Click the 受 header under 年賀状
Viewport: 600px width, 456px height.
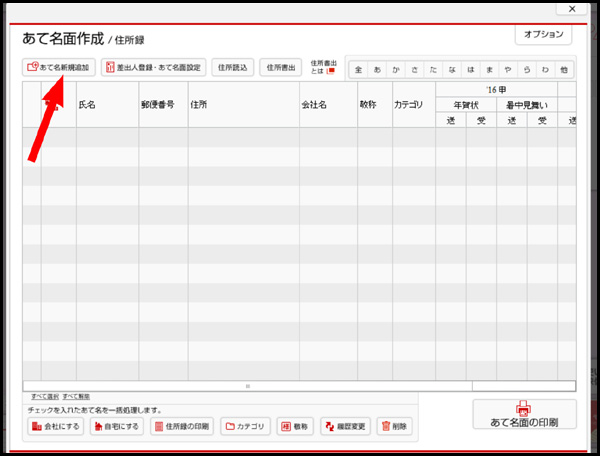pyautogui.click(x=481, y=121)
